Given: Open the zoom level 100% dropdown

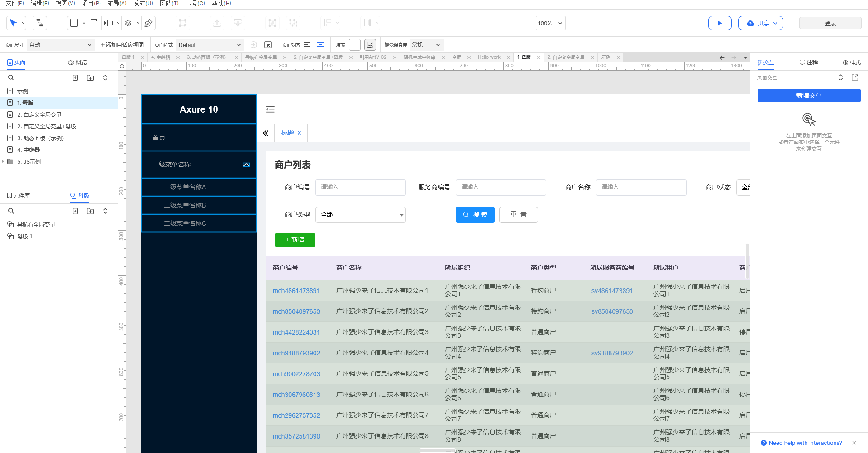Looking at the screenshot, I should pos(550,23).
